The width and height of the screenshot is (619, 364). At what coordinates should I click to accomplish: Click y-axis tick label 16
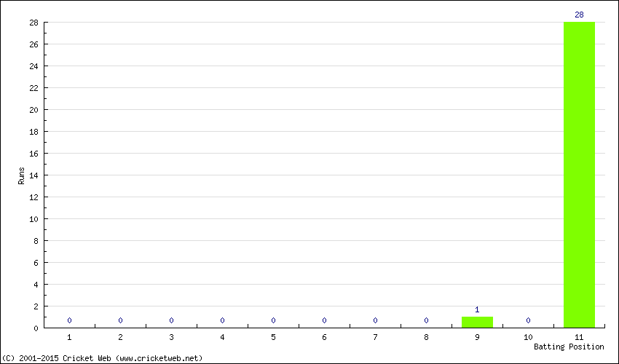[x=34, y=154]
